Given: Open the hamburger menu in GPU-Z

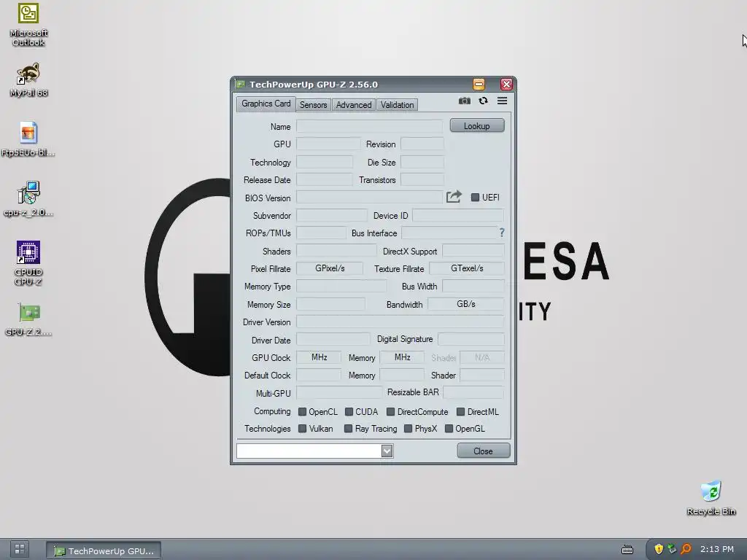Looking at the screenshot, I should point(502,101).
